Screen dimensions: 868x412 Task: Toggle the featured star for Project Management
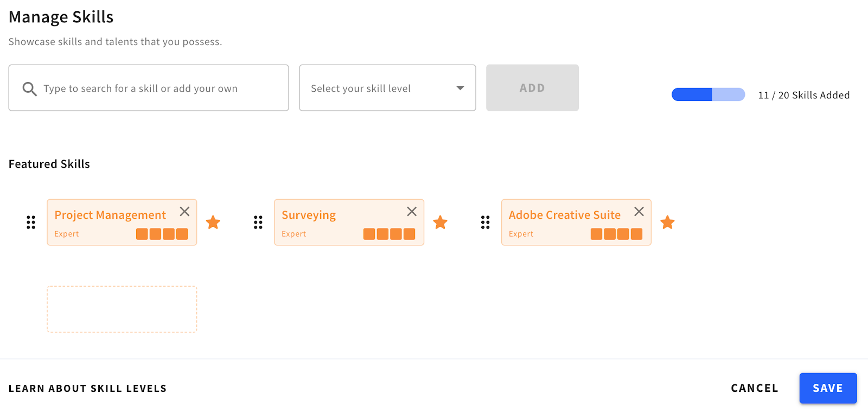tap(213, 222)
